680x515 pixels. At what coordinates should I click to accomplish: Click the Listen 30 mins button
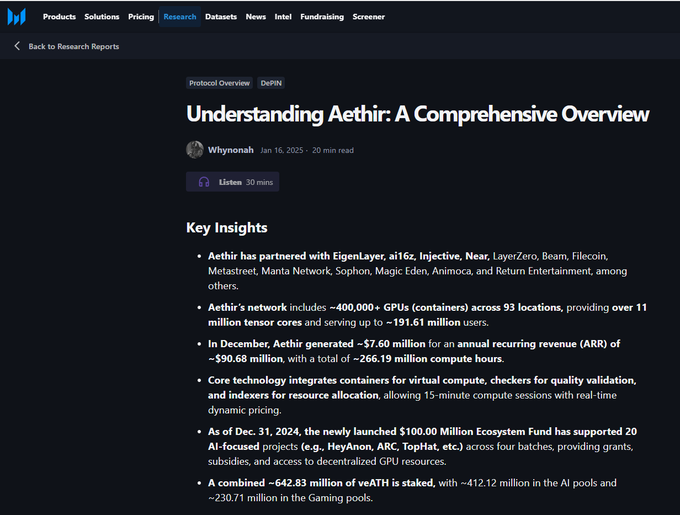point(232,182)
